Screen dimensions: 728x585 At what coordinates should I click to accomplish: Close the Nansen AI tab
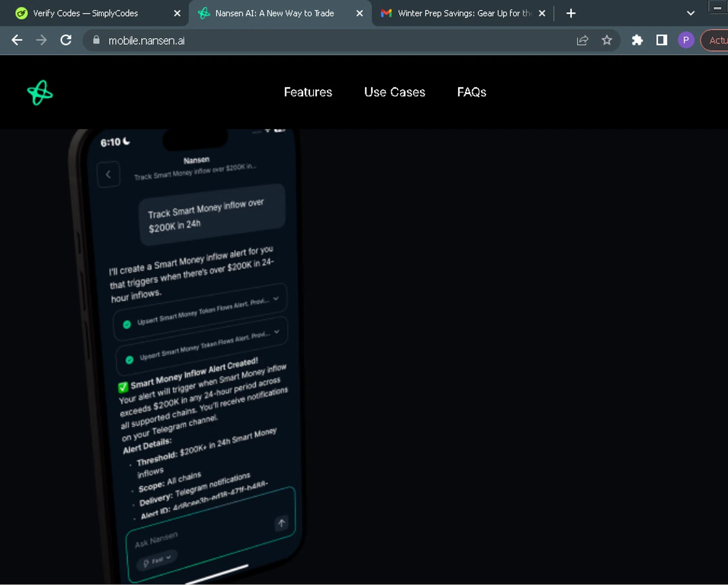click(x=359, y=13)
